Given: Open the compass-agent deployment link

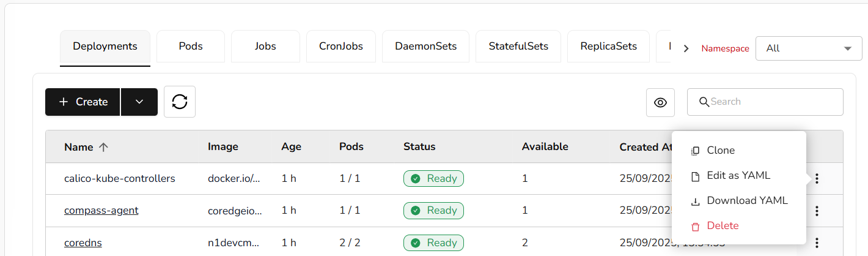Looking at the screenshot, I should pyautogui.click(x=101, y=211).
